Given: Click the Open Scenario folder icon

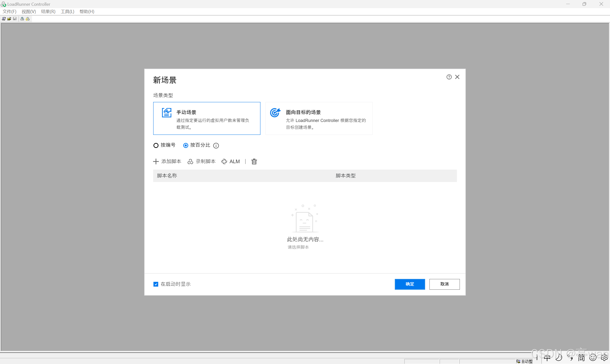Looking at the screenshot, I should [9, 19].
